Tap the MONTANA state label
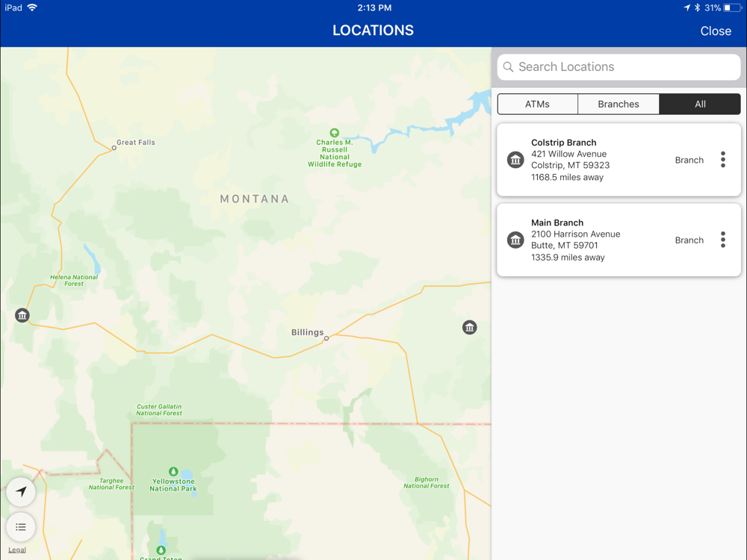The width and height of the screenshot is (747, 560). click(255, 199)
